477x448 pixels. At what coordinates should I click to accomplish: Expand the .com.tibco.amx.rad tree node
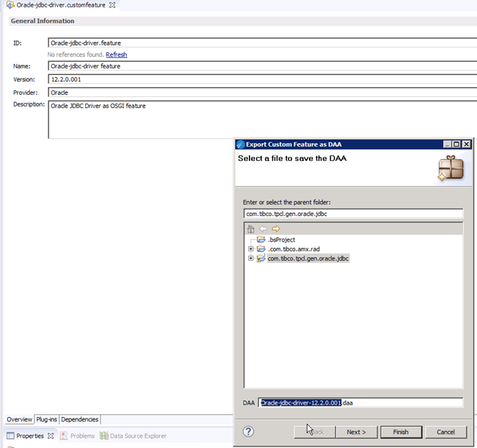(x=251, y=249)
